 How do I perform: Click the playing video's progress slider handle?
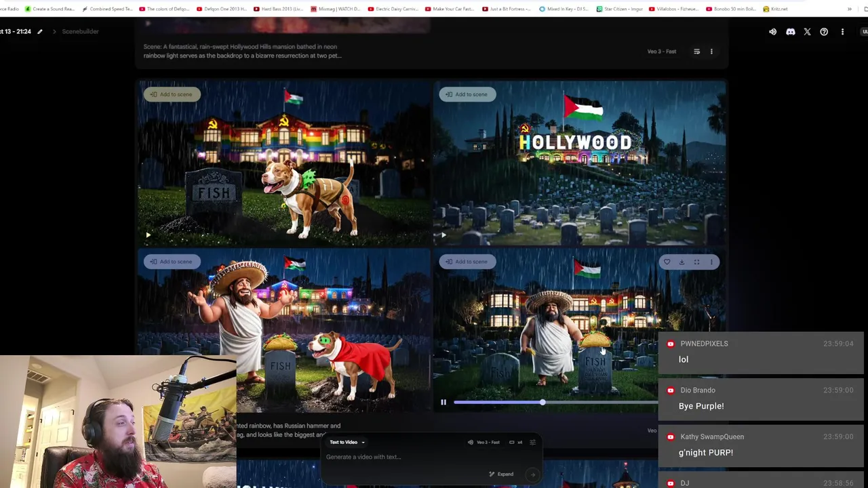click(542, 403)
